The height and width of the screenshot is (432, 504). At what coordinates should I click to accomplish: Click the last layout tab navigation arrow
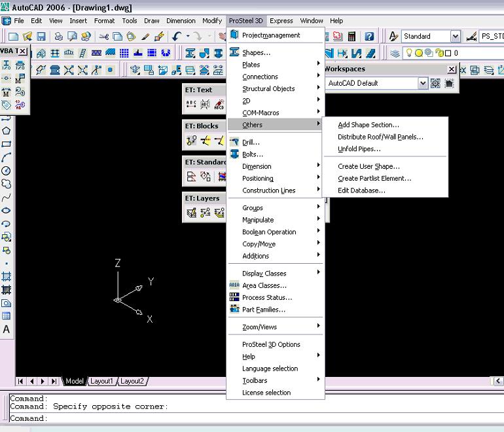(54, 381)
